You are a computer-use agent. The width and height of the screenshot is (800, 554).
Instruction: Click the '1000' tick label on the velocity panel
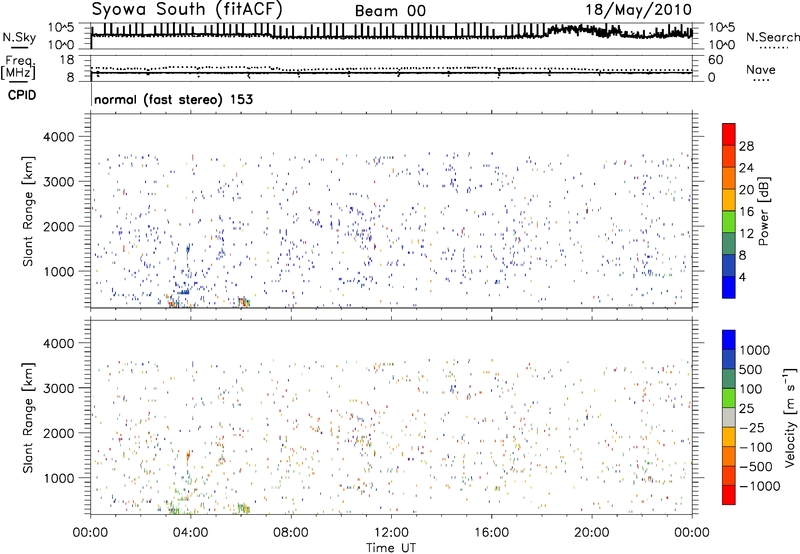pyautogui.click(x=58, y=478)
